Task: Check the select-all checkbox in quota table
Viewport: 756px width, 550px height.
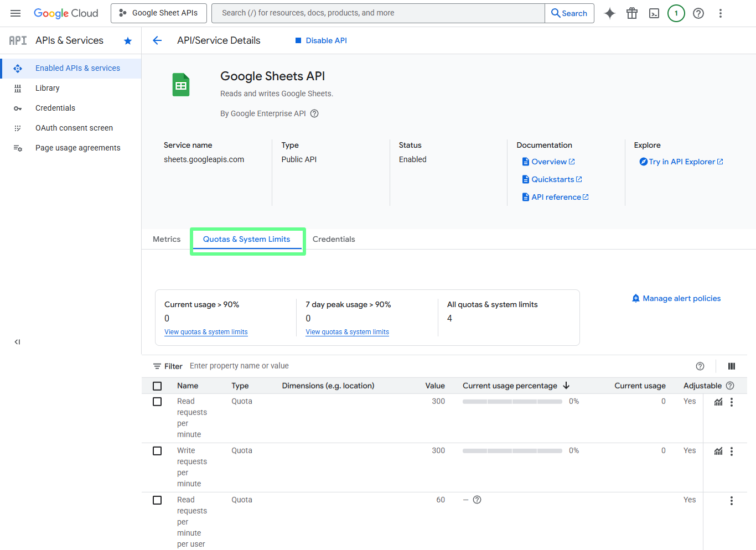Action: click(157, 386)
